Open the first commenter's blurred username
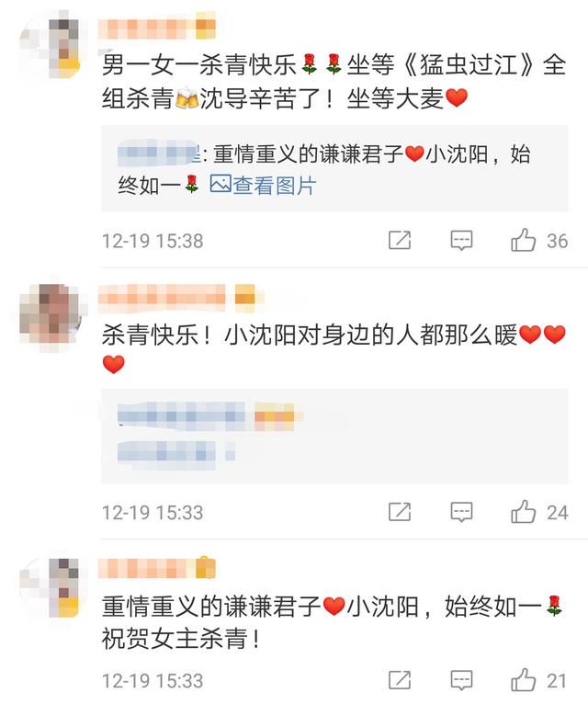The width and height of the screenshot is (588, 704). 157,28
